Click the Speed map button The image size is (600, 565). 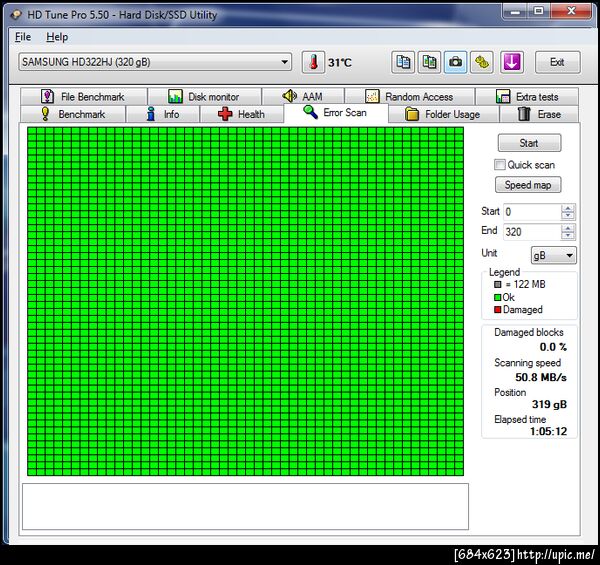528,185
